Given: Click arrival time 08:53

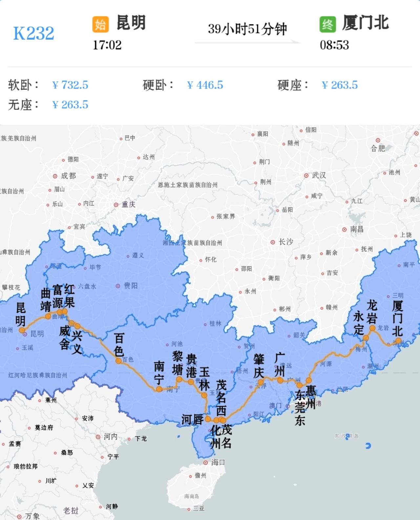Looking at the screenshot, I should tap(334, 45).
